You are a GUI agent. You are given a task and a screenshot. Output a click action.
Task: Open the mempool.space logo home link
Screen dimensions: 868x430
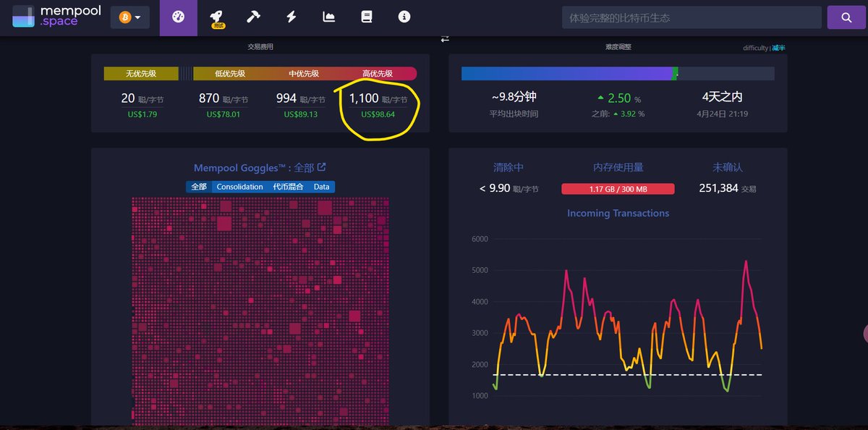click(x=56, y=17)
